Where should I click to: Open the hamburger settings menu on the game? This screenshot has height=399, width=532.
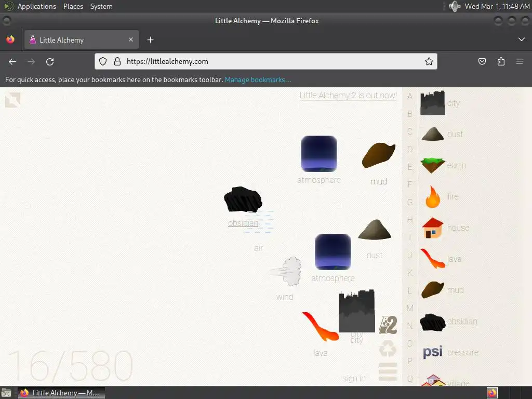(x=388, y=371)
